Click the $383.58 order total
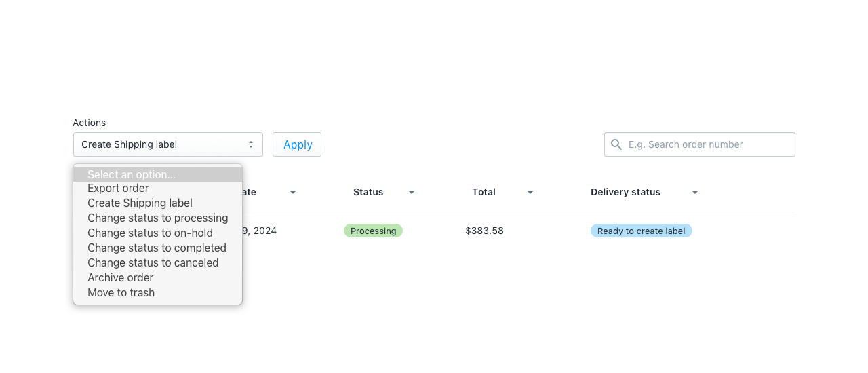Image resolution: width=868 pixels, height=373 pixels. click(484, 231)
